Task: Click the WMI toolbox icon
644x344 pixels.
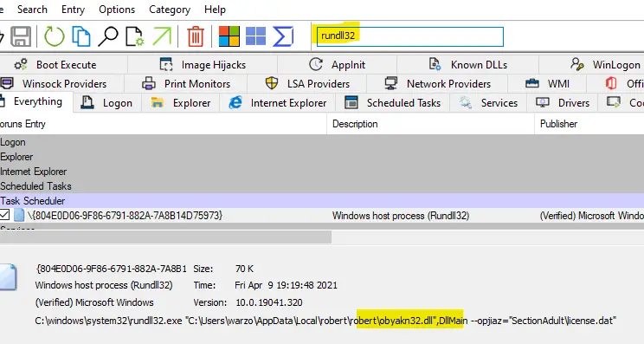Action: 531,83
